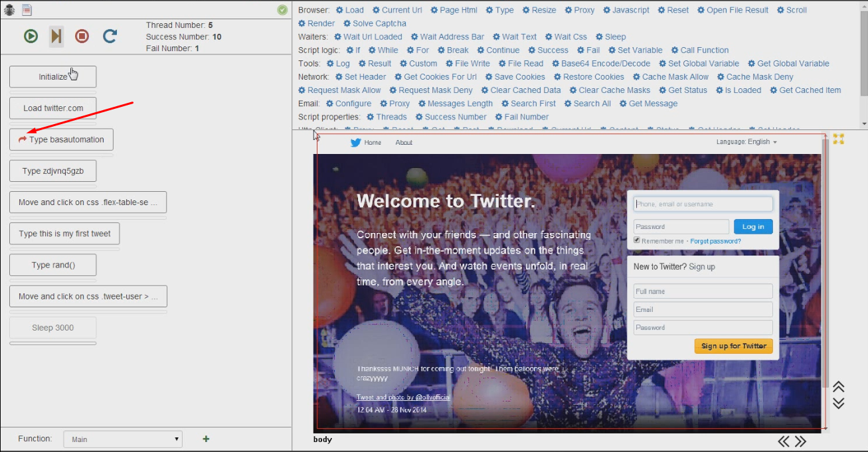The height and width of the screenshot is (452, 868).
Task: Choose the Wait Url Loaded action
Action: pyautogui.click(x=368, y=37)
